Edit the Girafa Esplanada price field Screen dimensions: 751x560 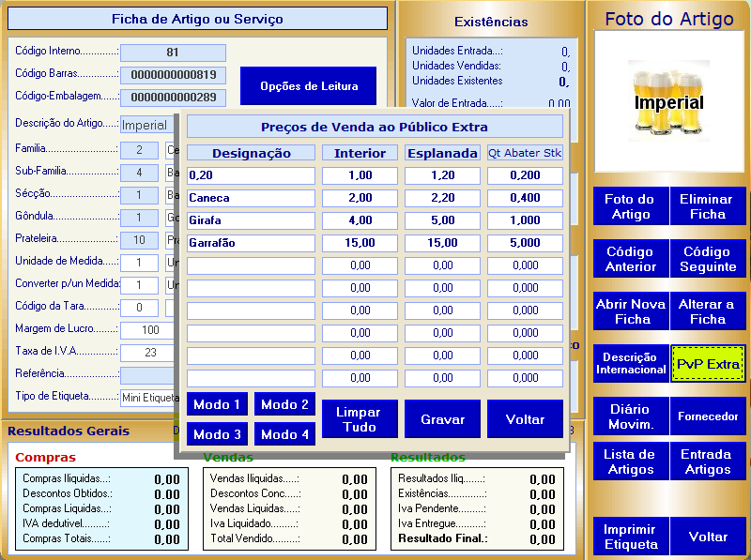pos(442,220)
